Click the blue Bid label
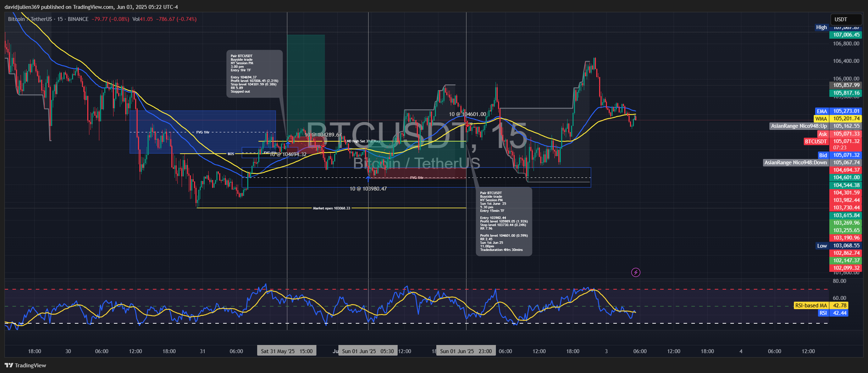The height and width of the screenshot is (373, 868). point(823,155)
